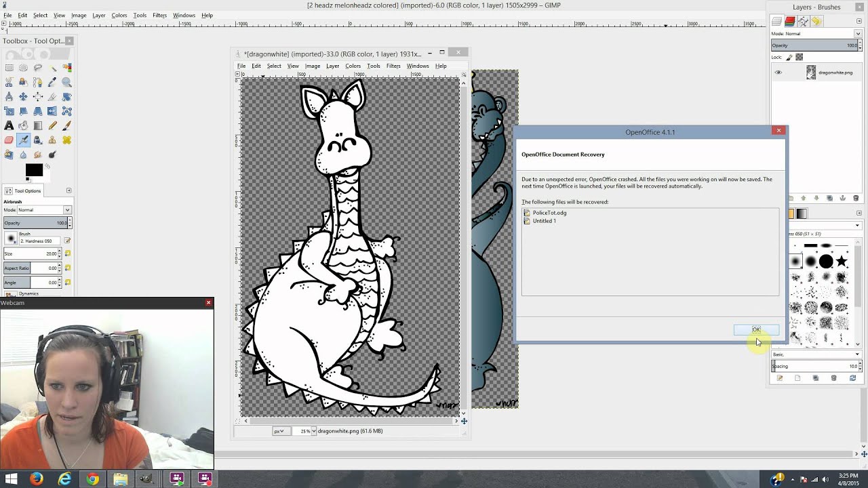Click the brush preview thumbnail in Tool Options
Screen dimensions: 868x488
point(10,239)
